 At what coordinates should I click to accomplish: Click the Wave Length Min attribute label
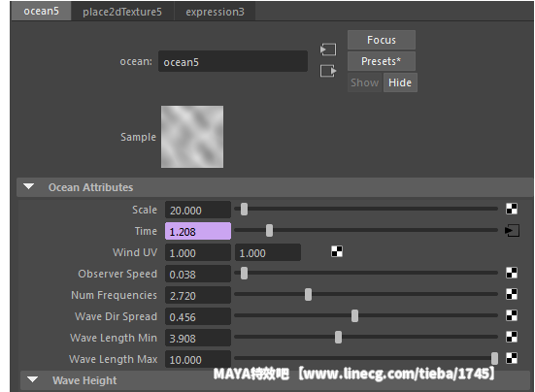[114, 338]
